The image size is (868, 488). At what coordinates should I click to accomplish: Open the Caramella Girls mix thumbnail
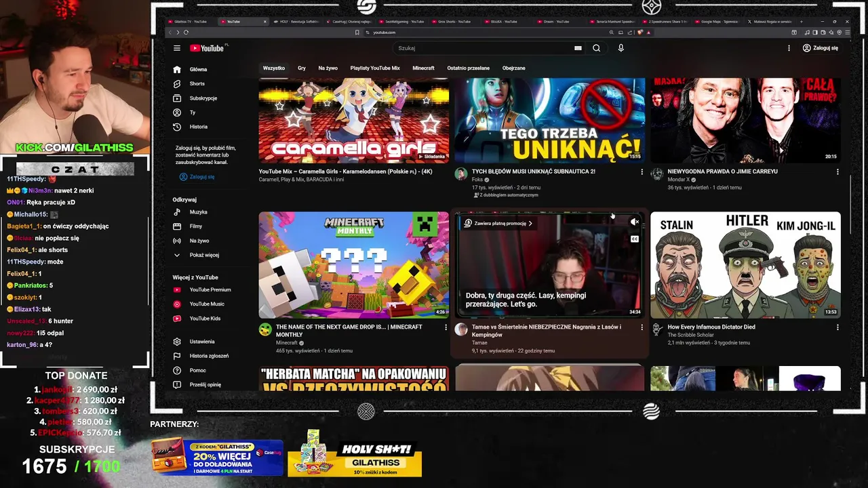(x=353, y=120)
